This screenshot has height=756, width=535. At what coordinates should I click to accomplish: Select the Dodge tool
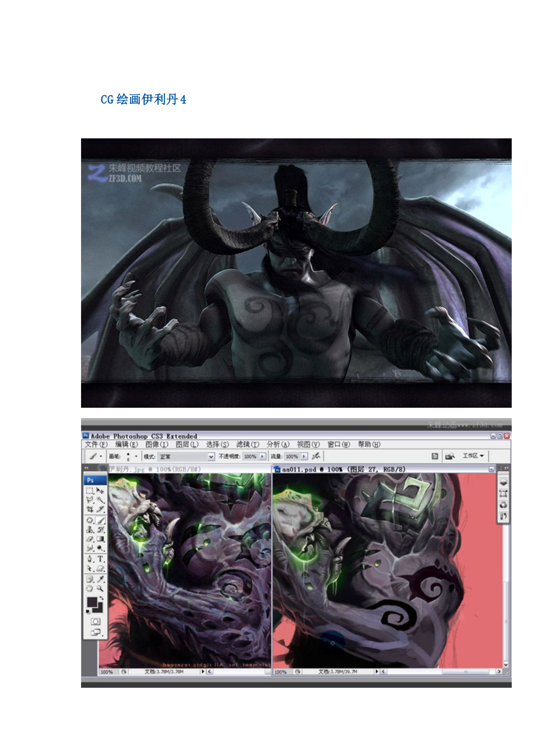click(100, 548)
